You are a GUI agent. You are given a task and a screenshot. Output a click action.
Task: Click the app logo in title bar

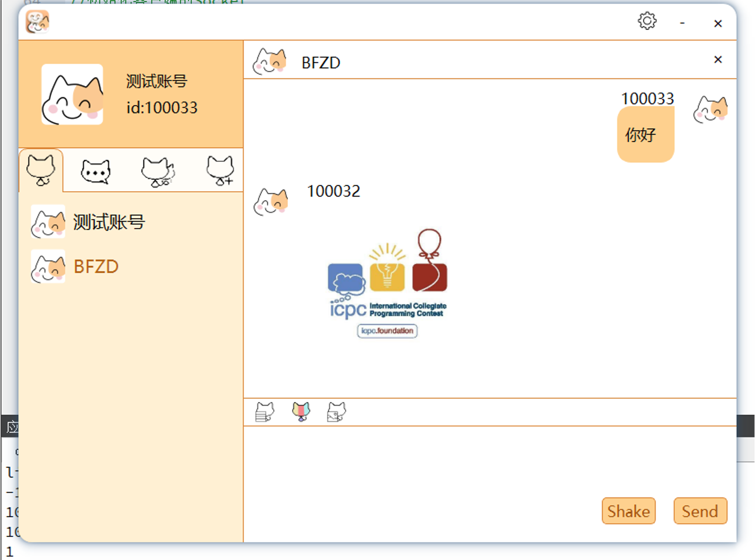(x=37, y=22)
